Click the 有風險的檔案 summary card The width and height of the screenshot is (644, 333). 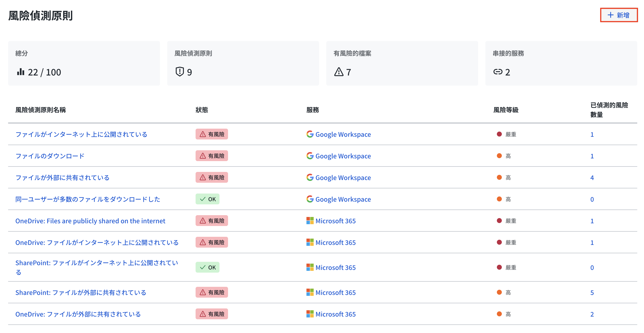click(x=402, y=63)
